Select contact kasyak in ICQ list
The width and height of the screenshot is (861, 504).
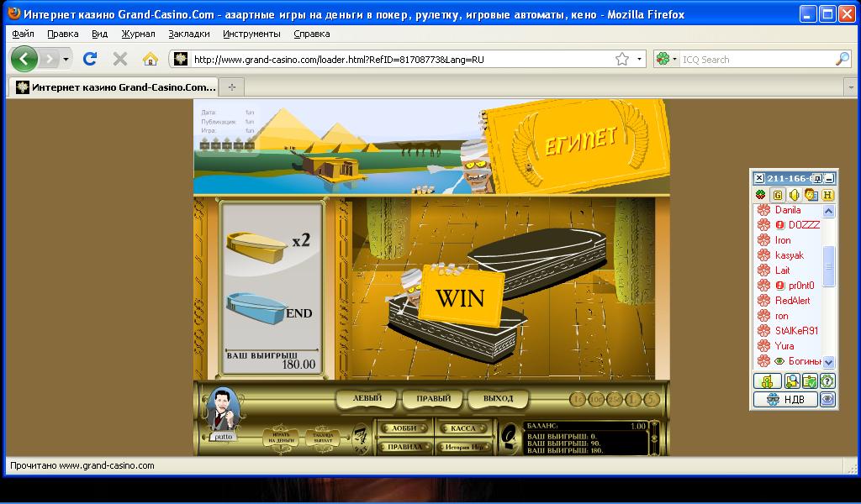(x=788, y=255)
